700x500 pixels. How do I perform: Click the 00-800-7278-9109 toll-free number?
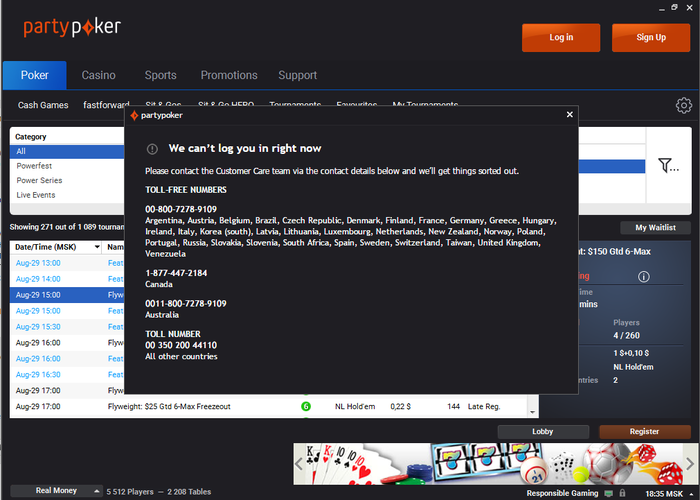pos(181,209)
